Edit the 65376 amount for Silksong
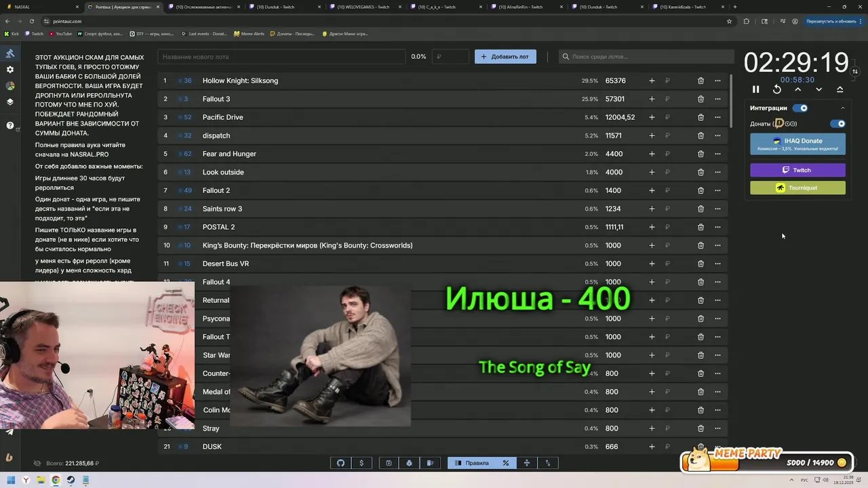This screenshot has width=868, height=488. (616, 81)
